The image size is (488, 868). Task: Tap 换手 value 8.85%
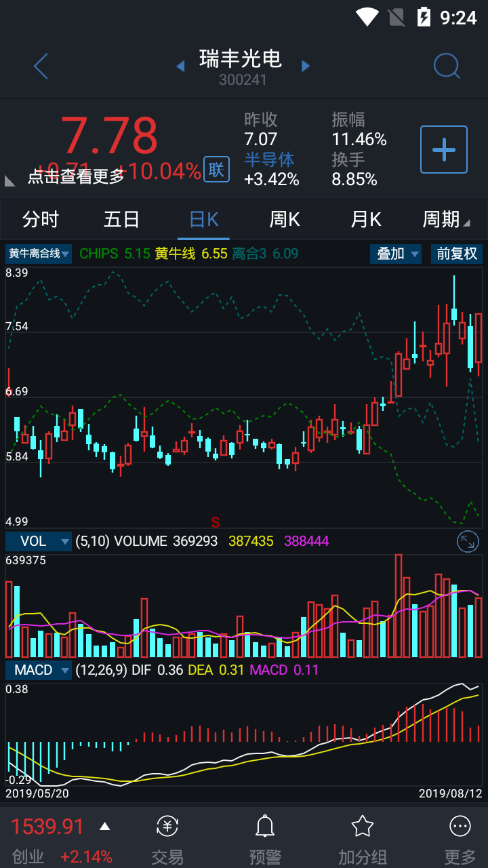[x=354, y=179]
